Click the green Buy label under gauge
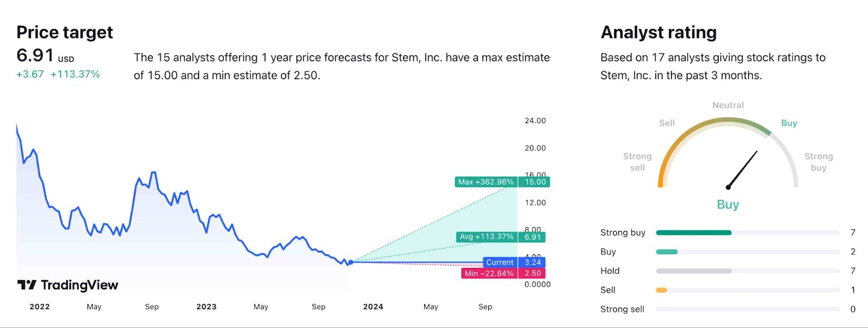Screen dimensions: 868x328 pos(727,204)
